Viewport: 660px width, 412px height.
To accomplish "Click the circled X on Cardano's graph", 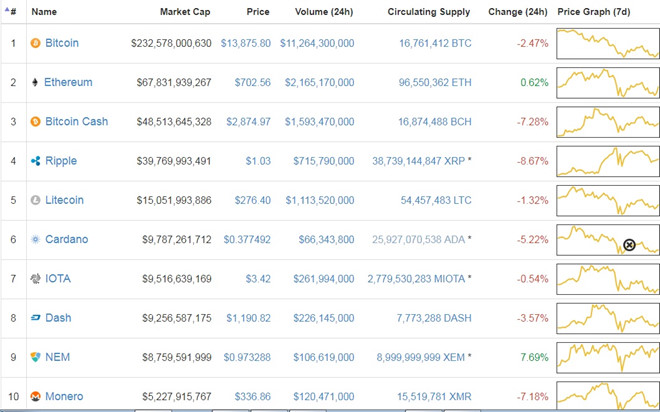I will (629, 245).
